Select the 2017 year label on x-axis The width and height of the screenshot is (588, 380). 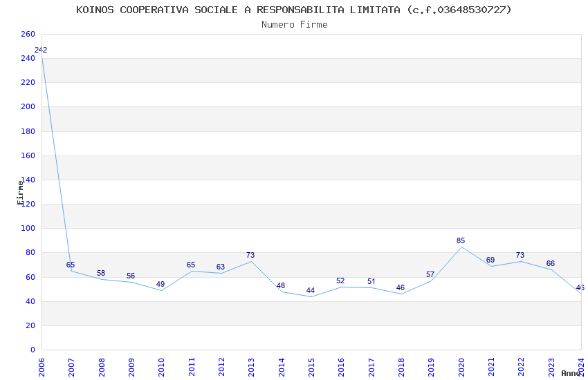pyautogui.click(x=371, y=366)
